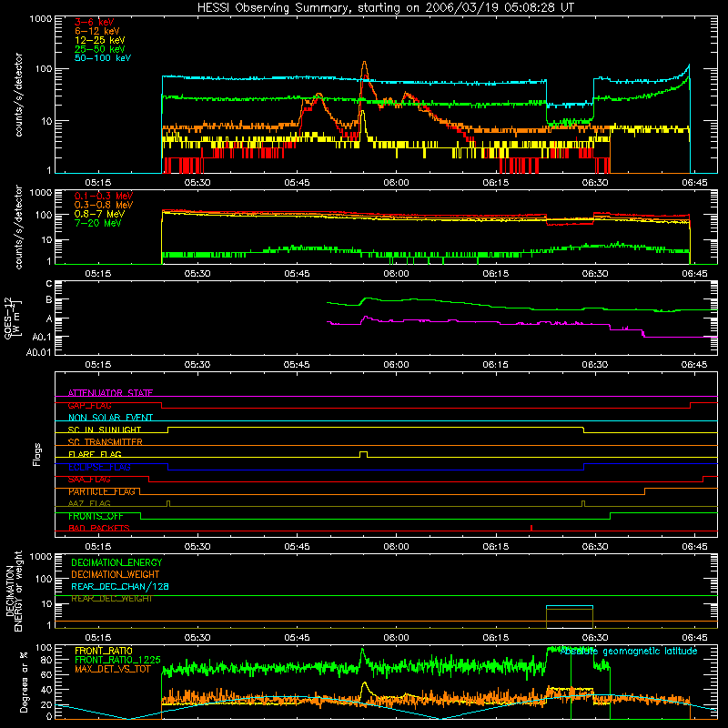Click the FRONT_RATIO_1225 legend label
728x728 pixels.
click(117, 660)
